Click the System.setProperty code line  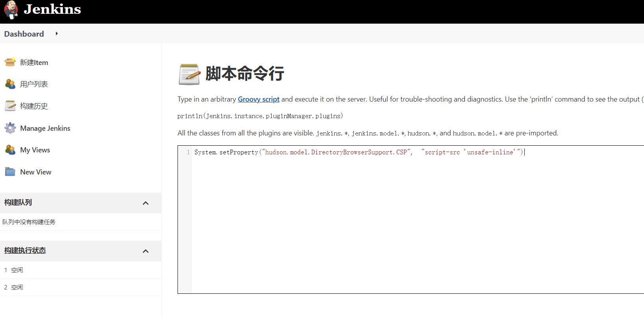click(x=359, y=152)
